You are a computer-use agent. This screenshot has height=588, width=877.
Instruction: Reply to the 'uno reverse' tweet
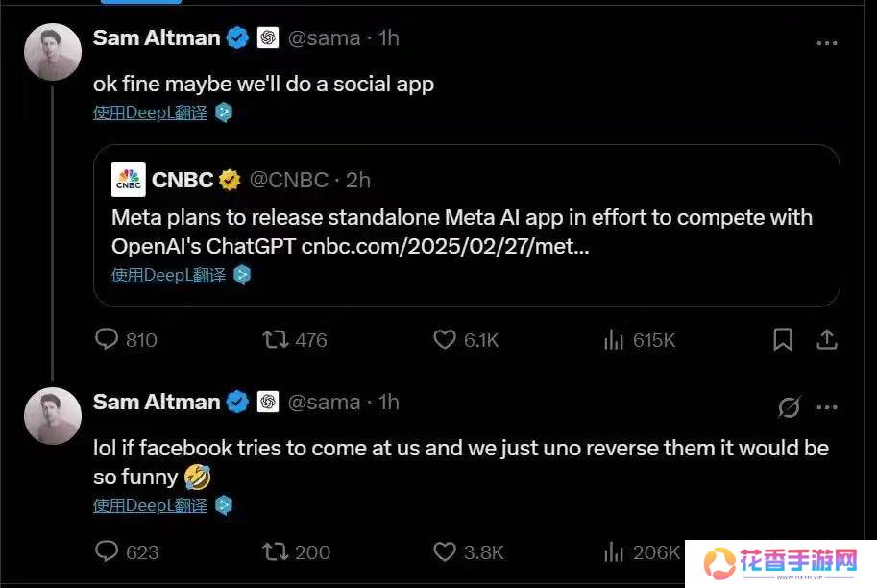(x=107, y=551)
